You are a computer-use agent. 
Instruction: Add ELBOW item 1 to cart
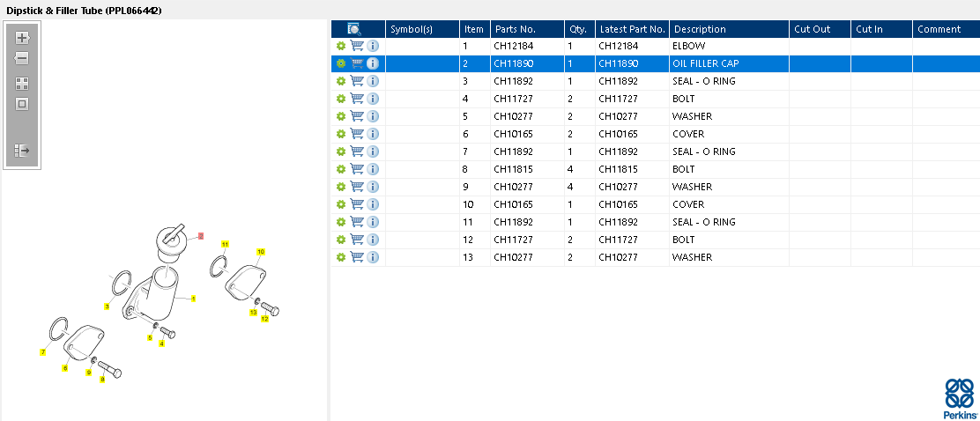[x=357, y=46]
